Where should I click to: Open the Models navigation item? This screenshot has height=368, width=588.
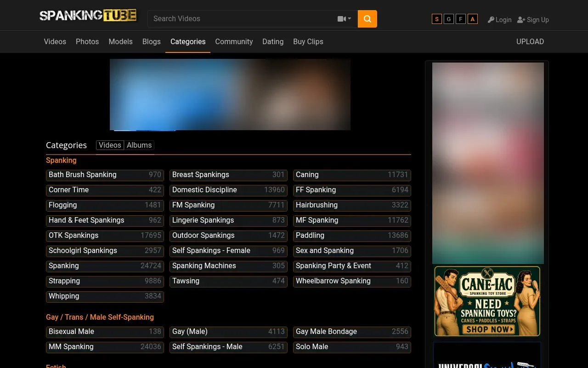pos(120,41)
